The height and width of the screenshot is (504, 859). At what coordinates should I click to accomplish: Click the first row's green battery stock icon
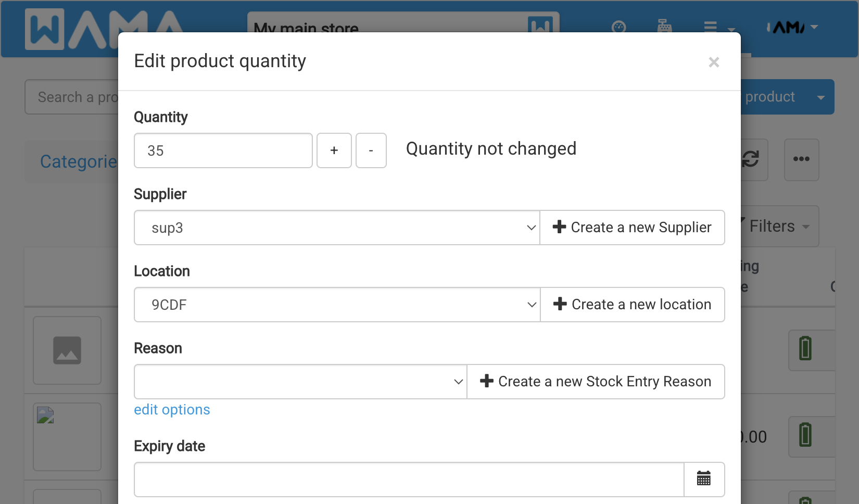pyautogui.click(x=806, y=349)
